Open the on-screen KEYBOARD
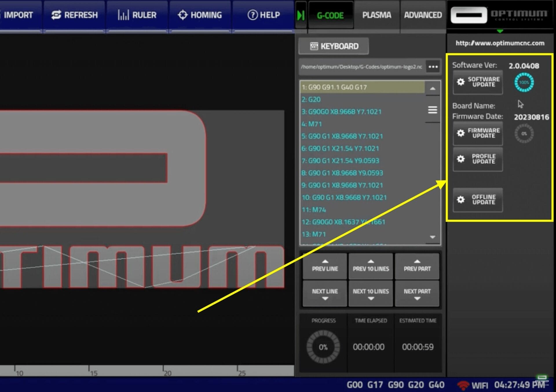The image size is (556, 392). pyautogui.click(x=334, y=46)
